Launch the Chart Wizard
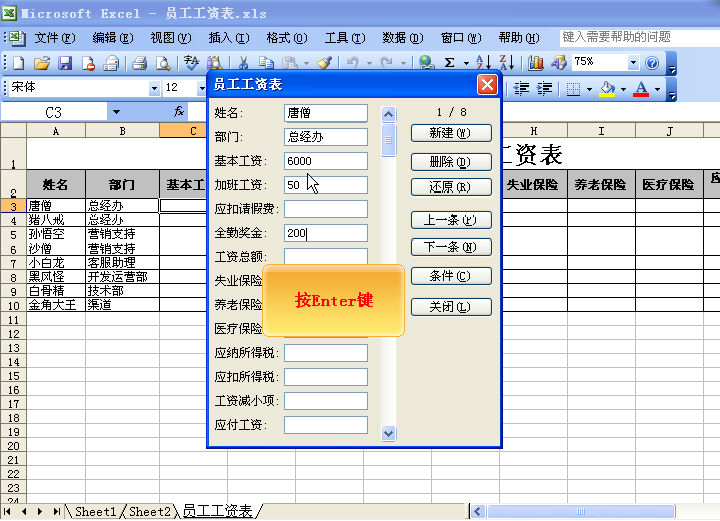The height and width of the screenshot is (521, 720). click(x=535, y=63)
